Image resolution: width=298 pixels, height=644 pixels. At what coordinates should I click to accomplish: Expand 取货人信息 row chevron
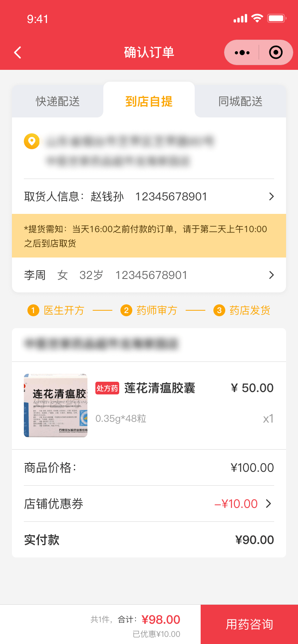[x=271, y=196]
